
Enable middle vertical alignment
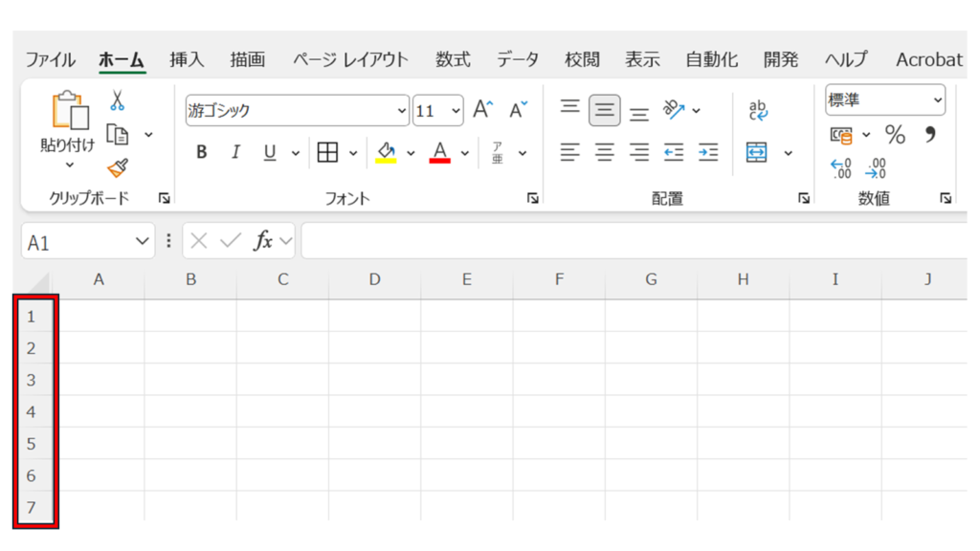[x=604, y=111]
